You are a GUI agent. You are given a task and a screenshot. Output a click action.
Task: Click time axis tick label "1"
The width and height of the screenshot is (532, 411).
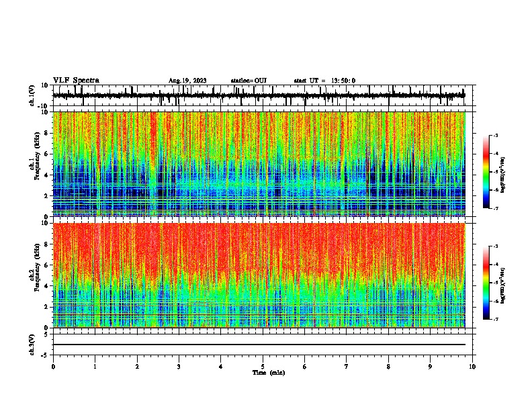pyautogui.click(x=95, y=367)
